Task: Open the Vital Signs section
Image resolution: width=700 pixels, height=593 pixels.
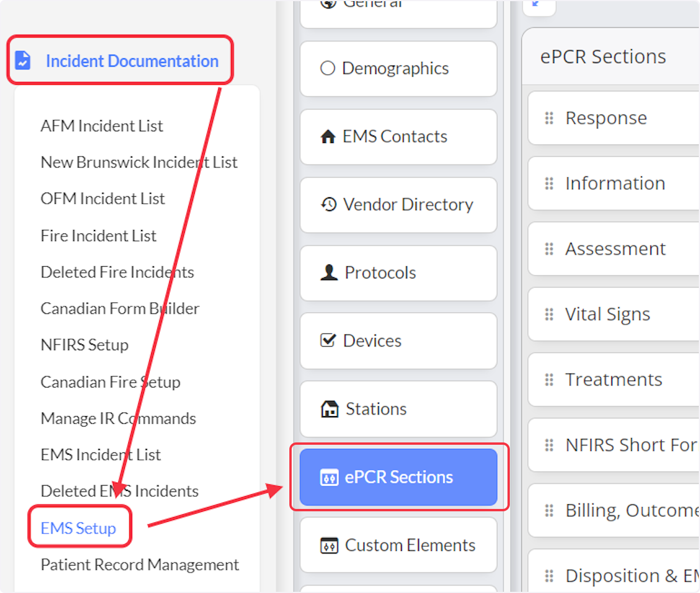Action: point(614,314)
